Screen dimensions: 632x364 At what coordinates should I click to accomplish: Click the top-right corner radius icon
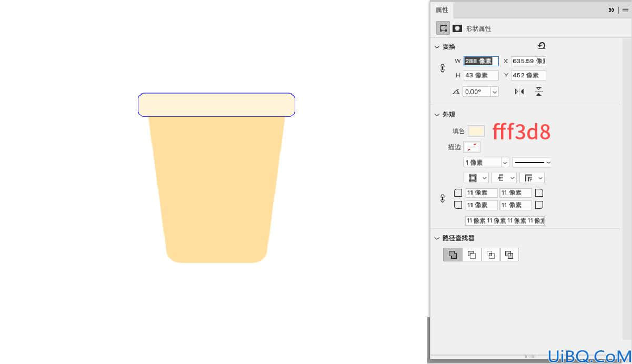click(x=539, y=193)
